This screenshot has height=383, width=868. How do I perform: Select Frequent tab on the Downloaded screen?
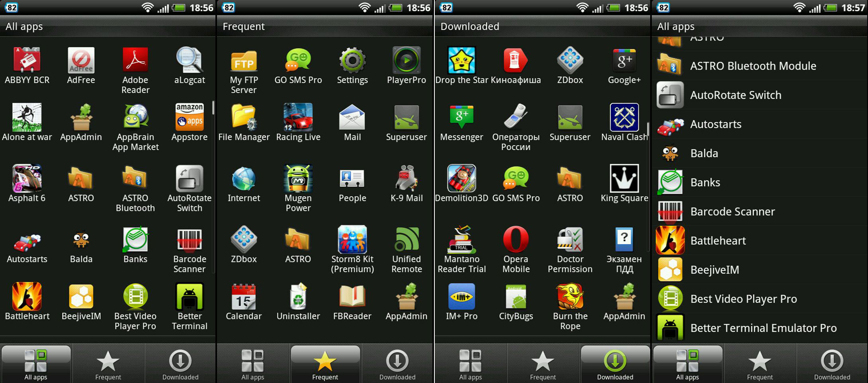pos(543,364)
